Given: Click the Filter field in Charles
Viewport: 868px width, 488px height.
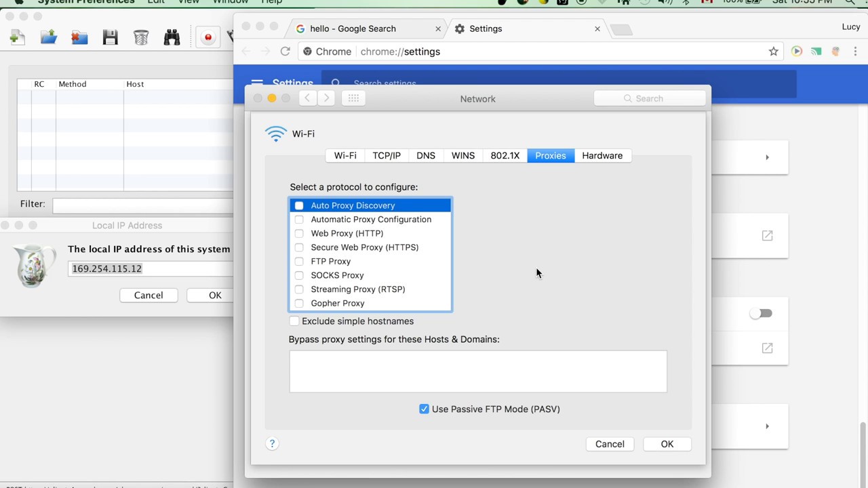Looking at the screenshot, I should point(142,205).
